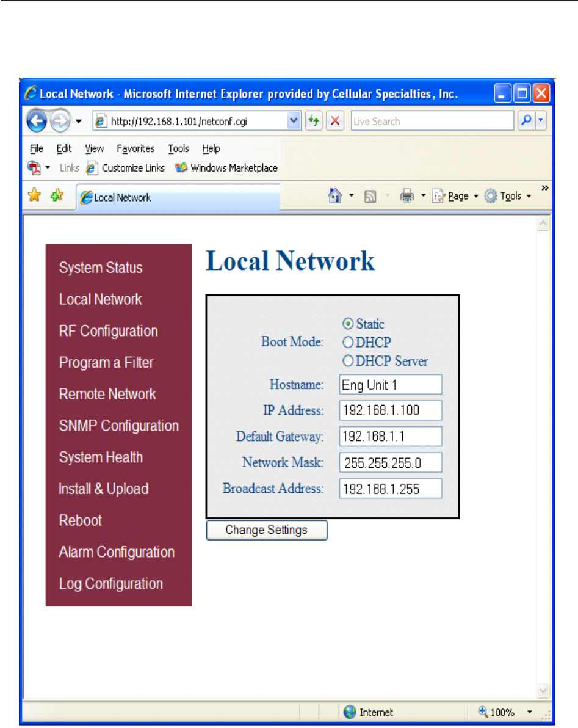The width and height of the screenshot is (578, 728).
Task: Click the IP Address input field
Action: (391, 410)
